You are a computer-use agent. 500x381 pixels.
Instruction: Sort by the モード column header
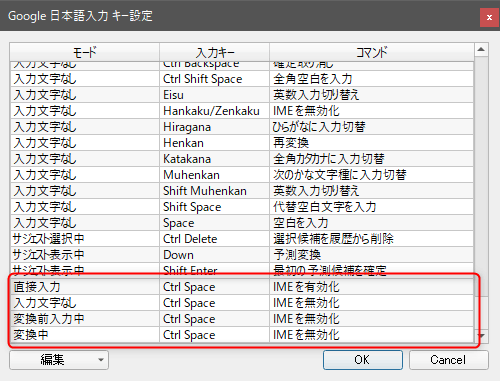tap(85, 52)
